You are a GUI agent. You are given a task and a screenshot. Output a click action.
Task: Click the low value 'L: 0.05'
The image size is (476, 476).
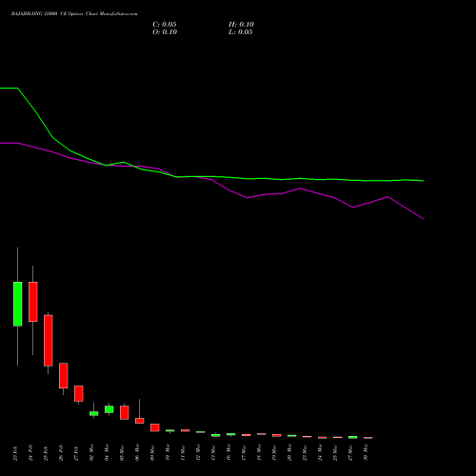[x=241, y=32]
